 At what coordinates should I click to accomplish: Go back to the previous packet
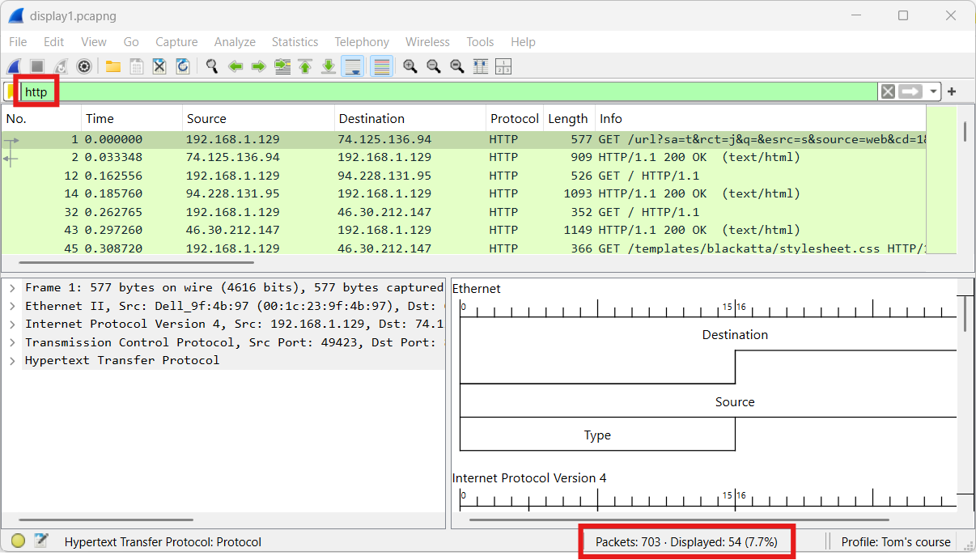pyautogui.click(x=236, y=66)
